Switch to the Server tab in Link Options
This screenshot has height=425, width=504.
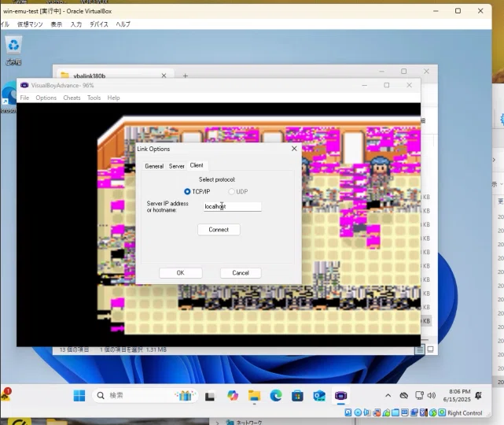point(176,166)
